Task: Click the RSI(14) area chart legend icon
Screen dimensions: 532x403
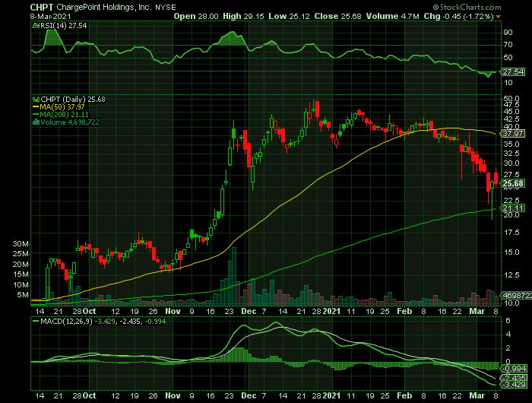Action: (34, 26)
